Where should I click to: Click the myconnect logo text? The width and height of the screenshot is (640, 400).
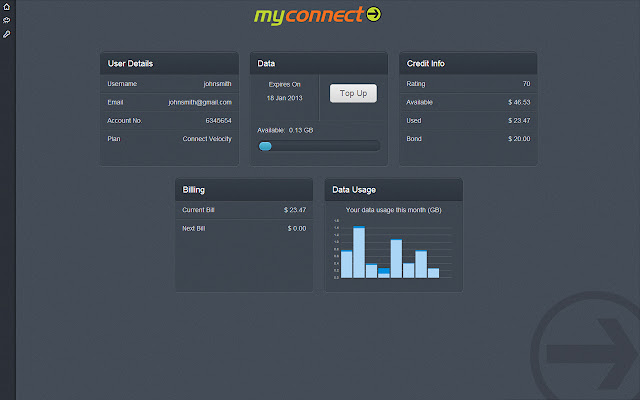(x=309, y=16)
